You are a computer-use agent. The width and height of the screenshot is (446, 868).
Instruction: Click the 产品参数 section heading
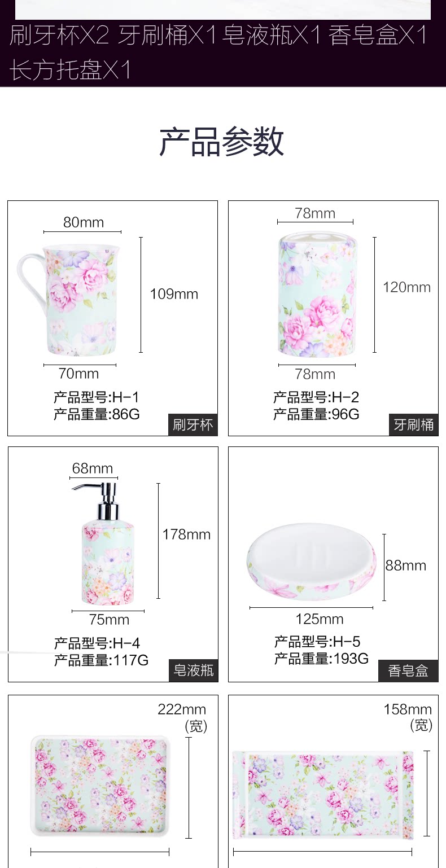(222, 141)
